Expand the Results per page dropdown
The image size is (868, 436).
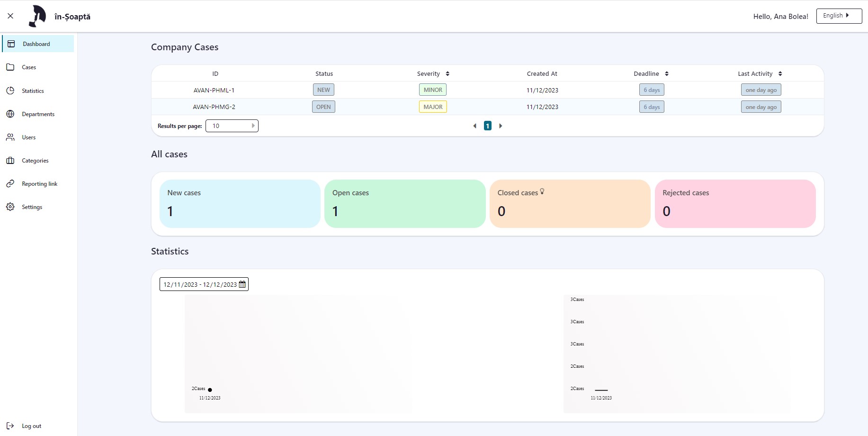(x=232, y=126)
